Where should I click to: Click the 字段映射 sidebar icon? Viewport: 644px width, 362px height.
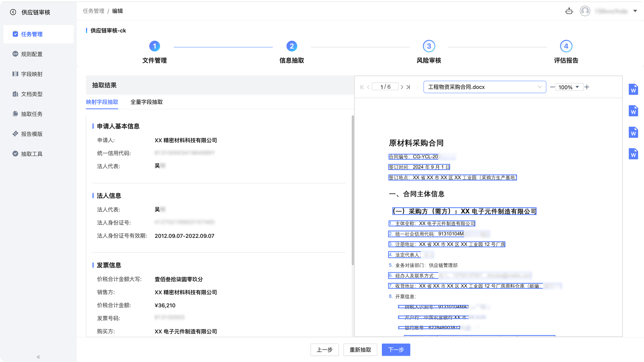pos(15,74)
